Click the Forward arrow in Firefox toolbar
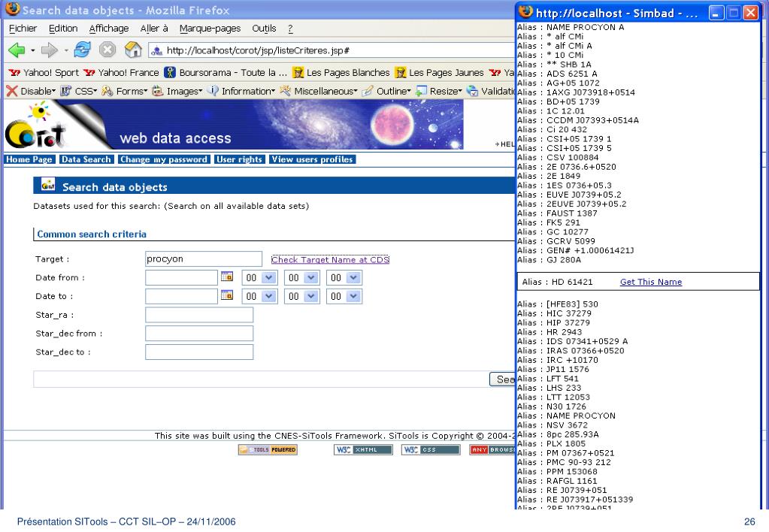The width and height of the screenshot is (769, 532). point(49,50)
